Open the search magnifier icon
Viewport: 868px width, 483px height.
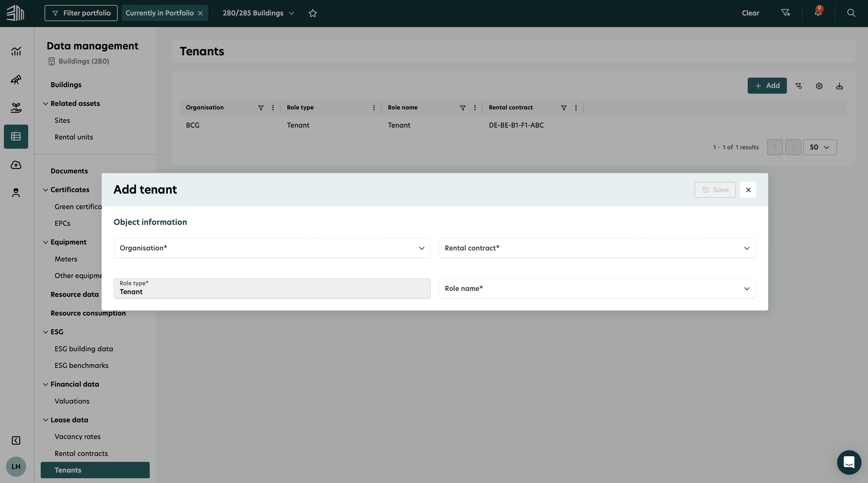coord(851,13)
